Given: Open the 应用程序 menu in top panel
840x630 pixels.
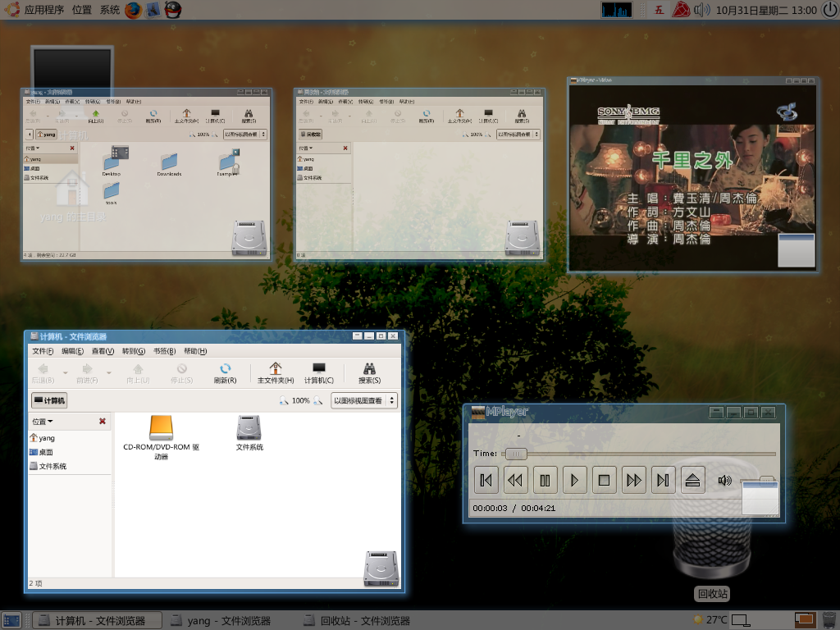Looking at the screenshot, I should (44, 10).
